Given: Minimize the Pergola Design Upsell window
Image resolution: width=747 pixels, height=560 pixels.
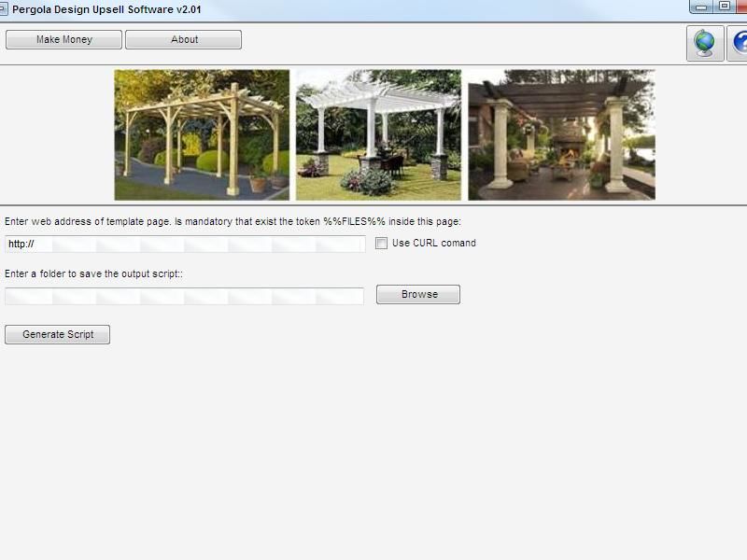Looking at the screenshot, I should [x=701, y=7].
